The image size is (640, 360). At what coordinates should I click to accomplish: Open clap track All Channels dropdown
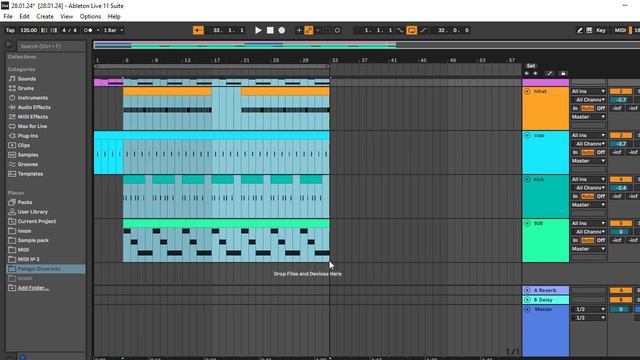588,144
